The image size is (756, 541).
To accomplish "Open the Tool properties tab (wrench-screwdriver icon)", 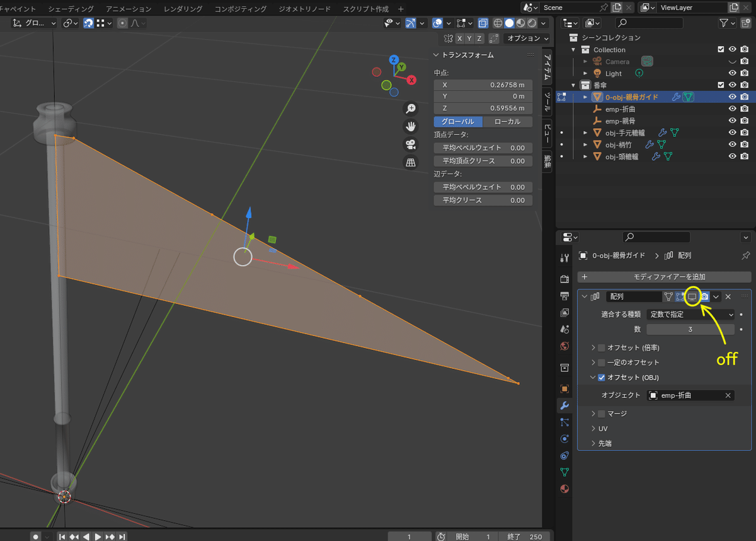I will (x=564, y=257).
